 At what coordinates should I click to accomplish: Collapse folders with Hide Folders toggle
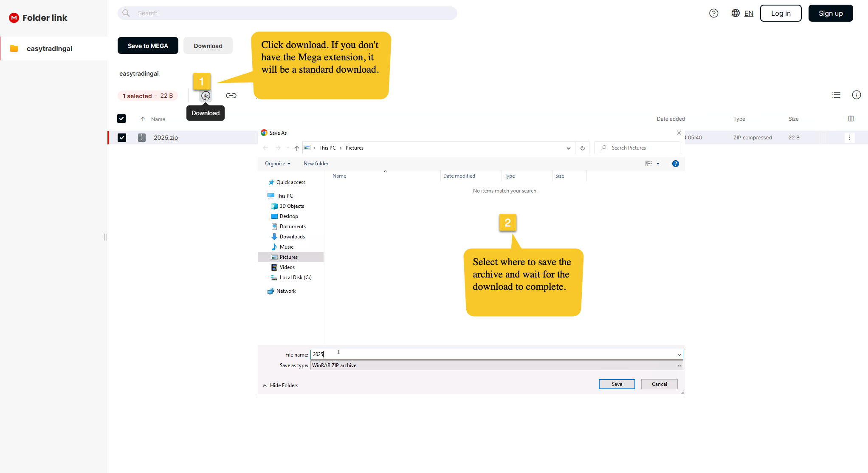[280, 385]
